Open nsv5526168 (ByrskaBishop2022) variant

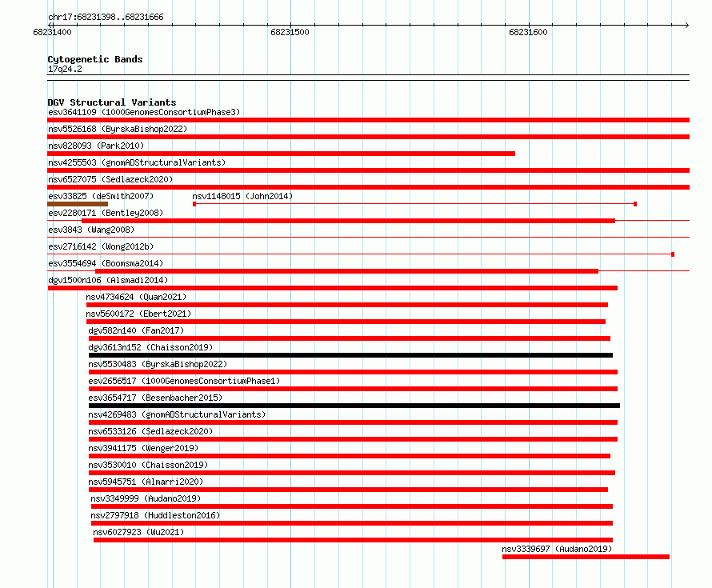(118, 129)
